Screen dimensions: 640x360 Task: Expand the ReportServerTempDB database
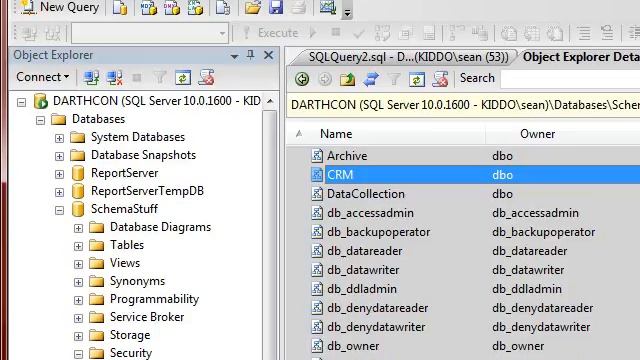(59, 192)
